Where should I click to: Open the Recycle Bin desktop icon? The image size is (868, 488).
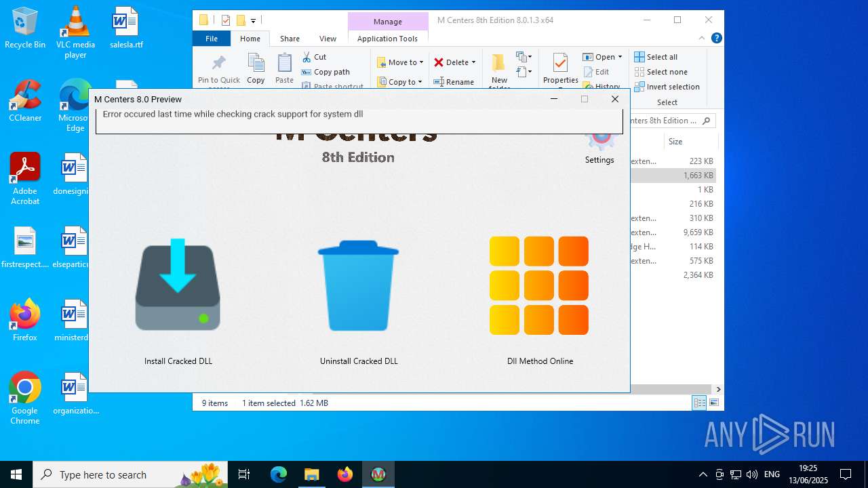[x=25, y=29]
